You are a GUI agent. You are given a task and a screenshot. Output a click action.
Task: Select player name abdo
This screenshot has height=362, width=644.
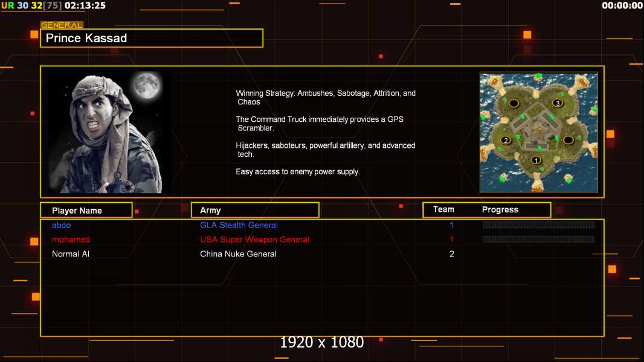(x=61, y=225)
